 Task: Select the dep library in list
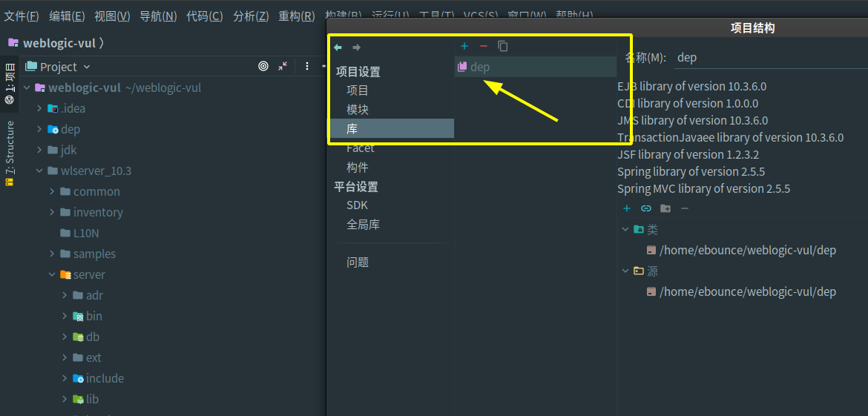click(480, 67)
